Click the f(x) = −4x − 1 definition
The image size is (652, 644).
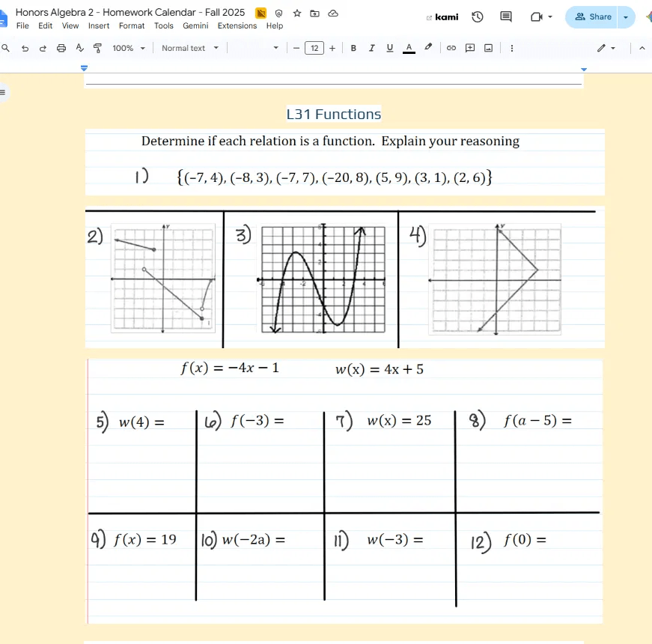(x=230, y=368)
